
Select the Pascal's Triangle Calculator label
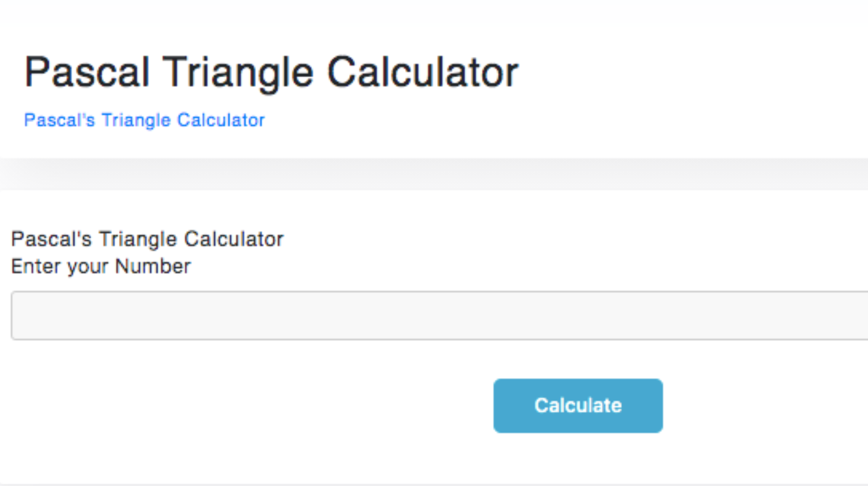click(x=147, y=239)
